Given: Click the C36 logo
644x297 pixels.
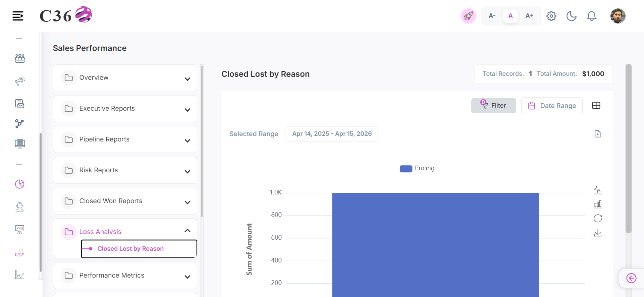Looking at the screenshot, I should tap(66, 15).
